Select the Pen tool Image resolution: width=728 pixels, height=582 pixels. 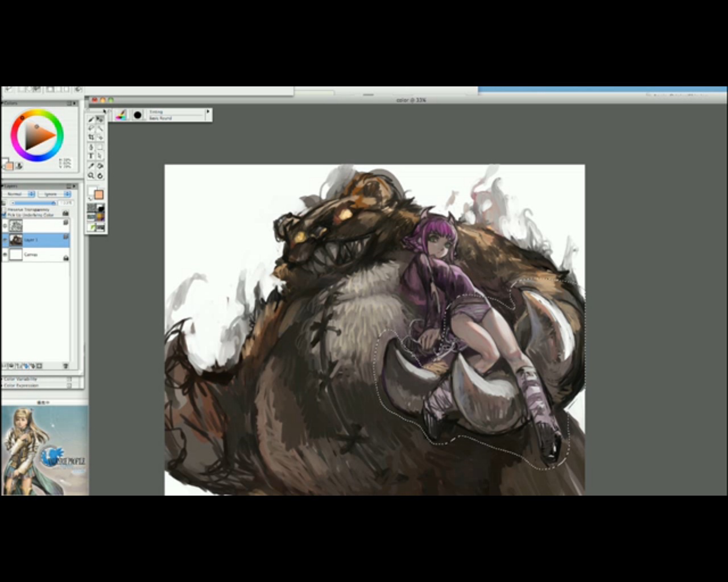[91, 148]
